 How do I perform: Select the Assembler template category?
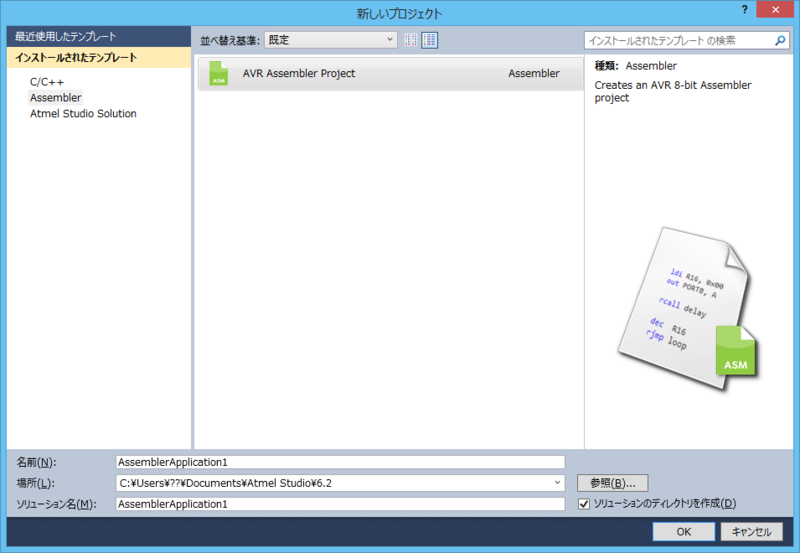56,97
